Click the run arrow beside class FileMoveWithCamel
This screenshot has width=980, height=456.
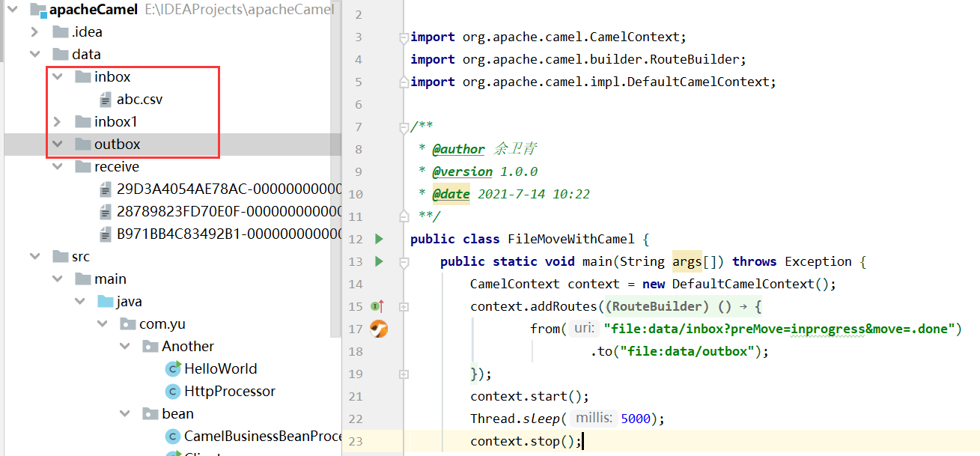[x=379, y=239]
